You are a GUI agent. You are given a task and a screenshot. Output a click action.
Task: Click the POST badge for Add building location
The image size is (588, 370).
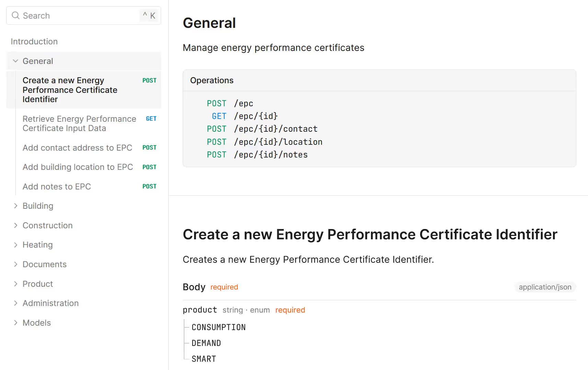pos(149,167)
